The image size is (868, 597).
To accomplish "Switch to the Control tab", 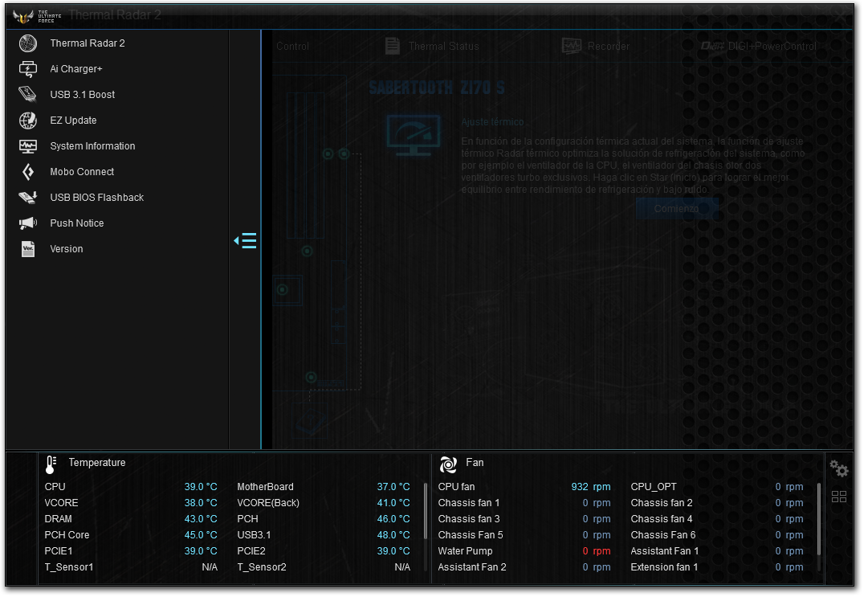I will coord(293,46).
